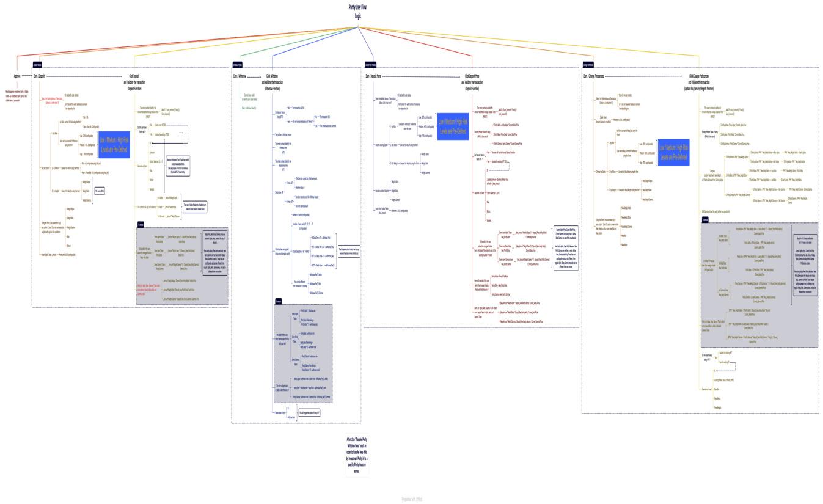Select the Approve node on the far left
823x504 pixels.
tap(17, 76)
